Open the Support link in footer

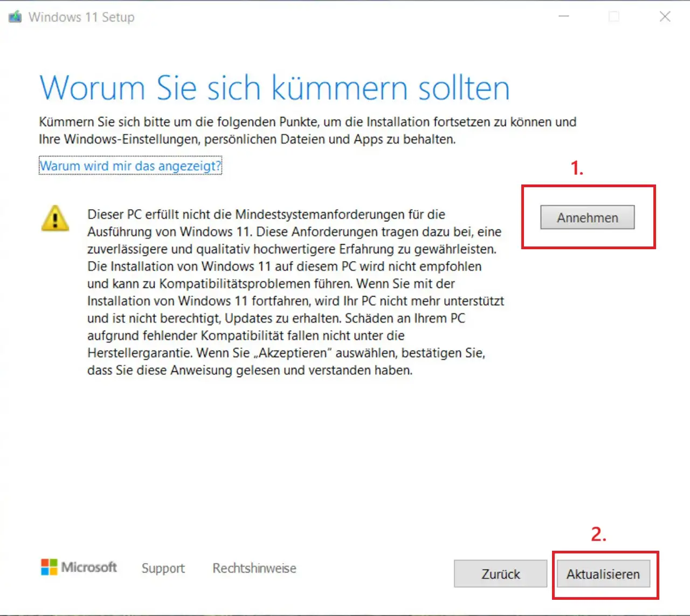click(x=163, y=568)
